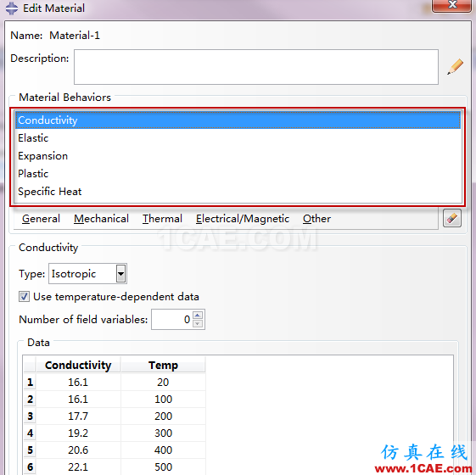
Task: Decrease the number of field variables
Action: (198, 323)
